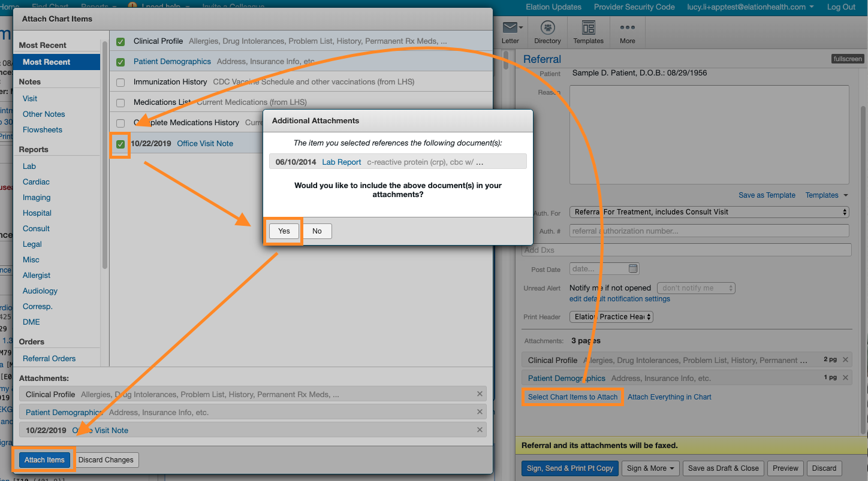
Task: Open the Auth. For dropdown
Action: (709, 212)
